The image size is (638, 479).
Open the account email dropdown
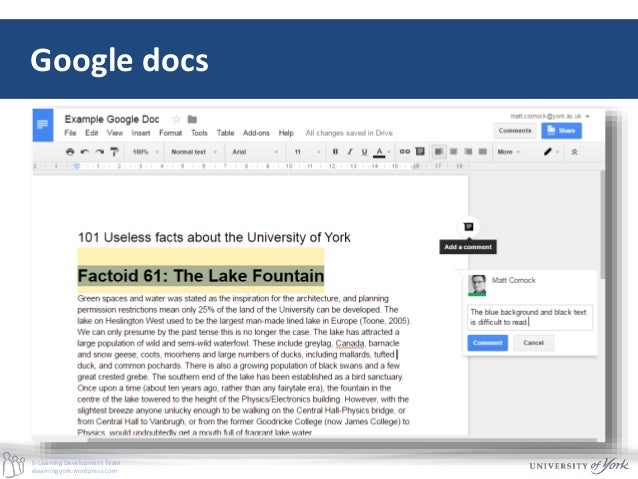tap(550, 116)
